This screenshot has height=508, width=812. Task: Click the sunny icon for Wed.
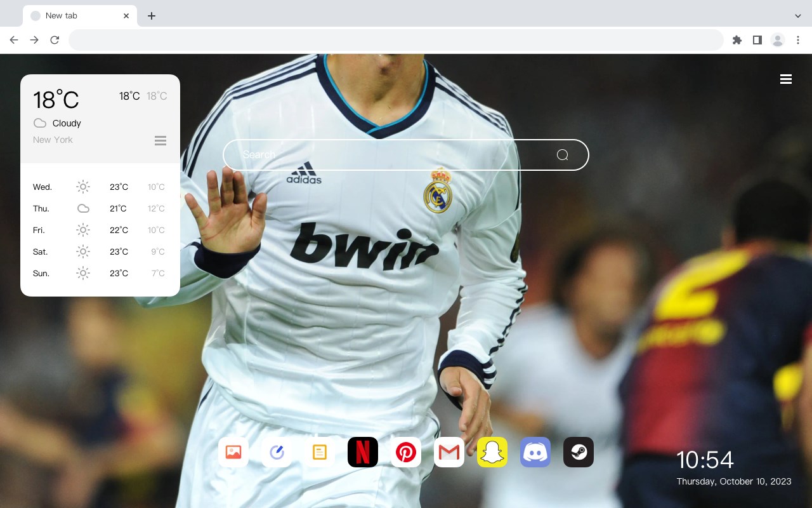click(83, 187)
